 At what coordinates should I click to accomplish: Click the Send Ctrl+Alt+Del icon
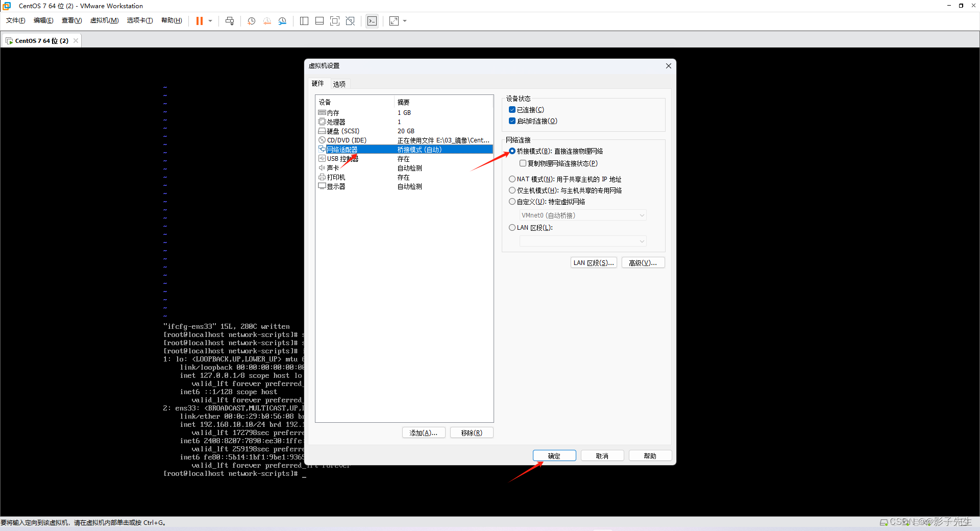pyautogui.click(x=230, y=21)
